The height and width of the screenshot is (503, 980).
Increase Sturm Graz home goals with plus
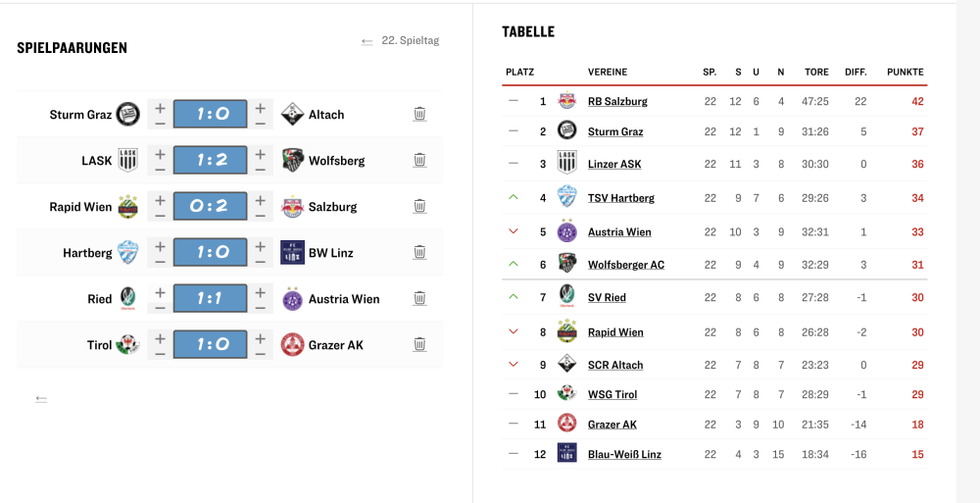click(x=160, y=106)
